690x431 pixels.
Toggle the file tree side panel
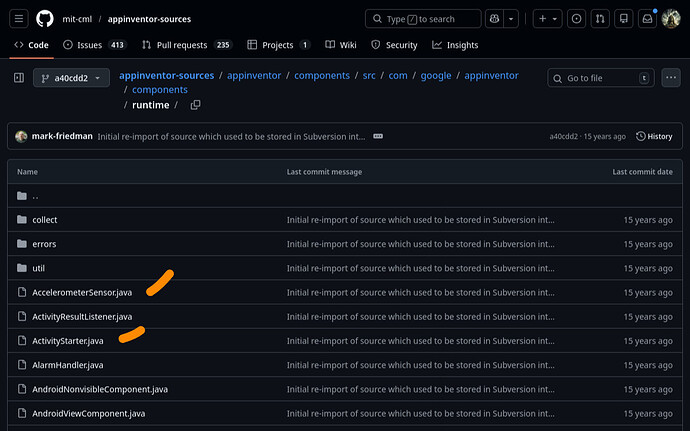[18, 78]
